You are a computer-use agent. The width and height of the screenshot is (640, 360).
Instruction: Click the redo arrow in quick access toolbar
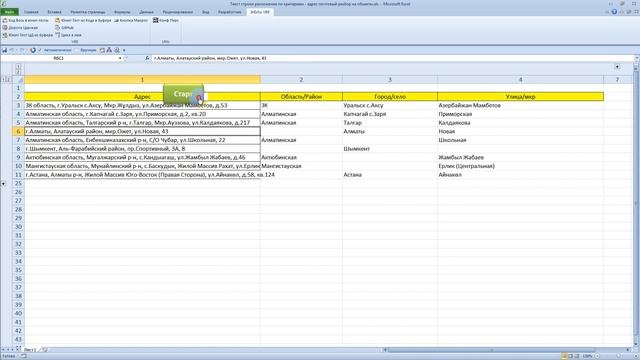pos(22,50)
